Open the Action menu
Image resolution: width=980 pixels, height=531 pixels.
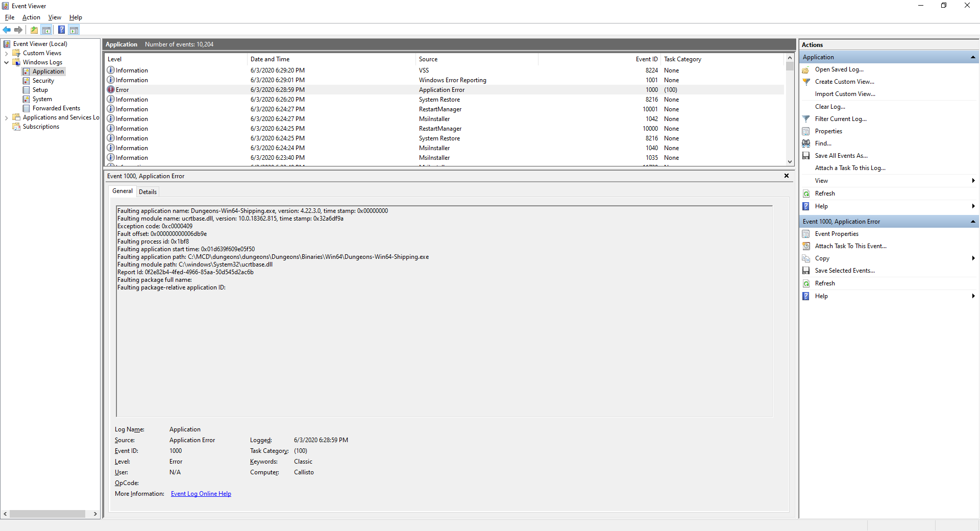click(31, 17)
